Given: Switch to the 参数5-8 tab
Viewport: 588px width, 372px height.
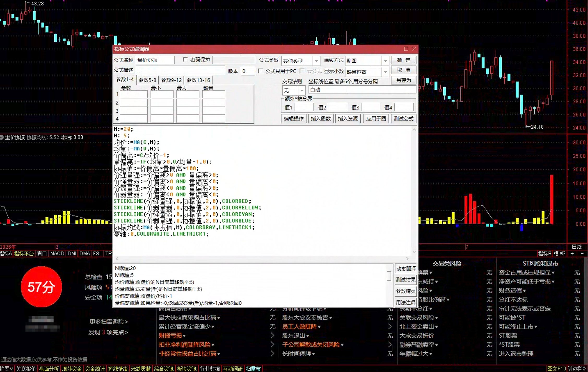Looking at the screenshot, I should pos(147,80).
